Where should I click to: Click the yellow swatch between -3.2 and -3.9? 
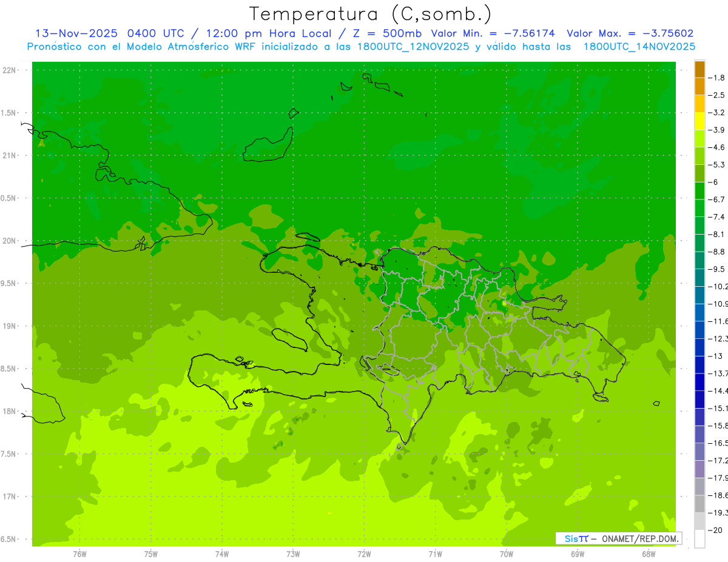[x=699, y=121]
